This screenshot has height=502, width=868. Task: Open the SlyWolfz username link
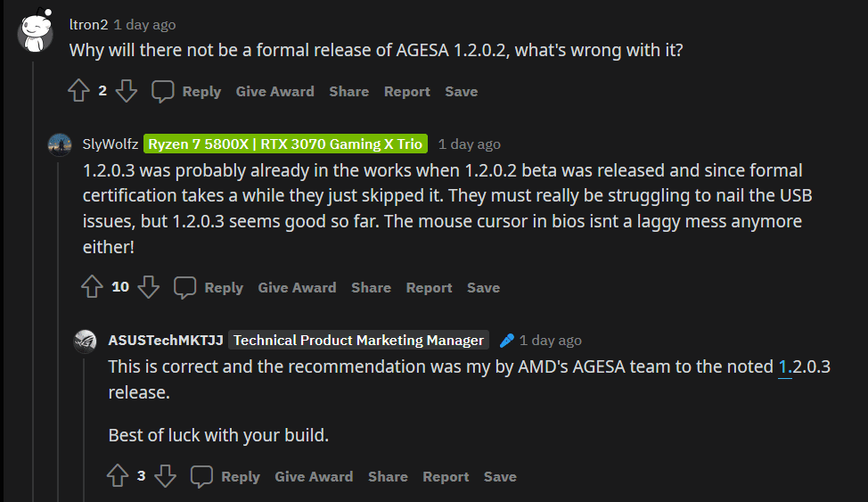[x=110, y=144]
